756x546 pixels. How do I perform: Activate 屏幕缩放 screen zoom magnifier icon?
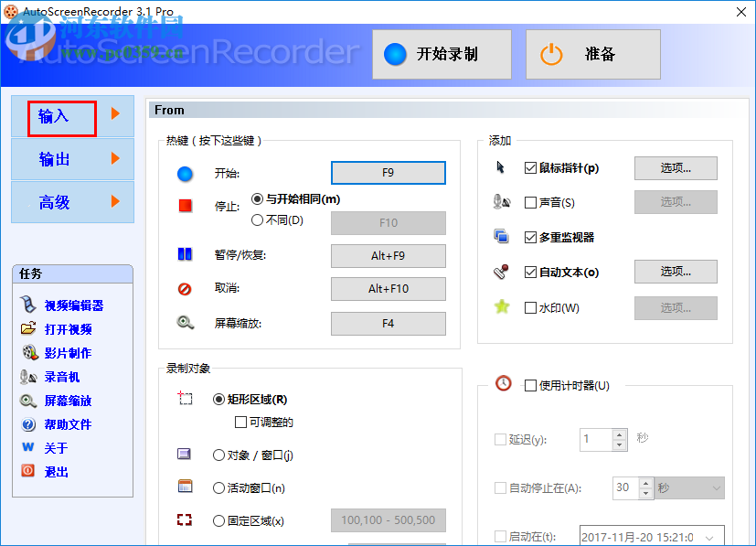[x=27, y=401]
